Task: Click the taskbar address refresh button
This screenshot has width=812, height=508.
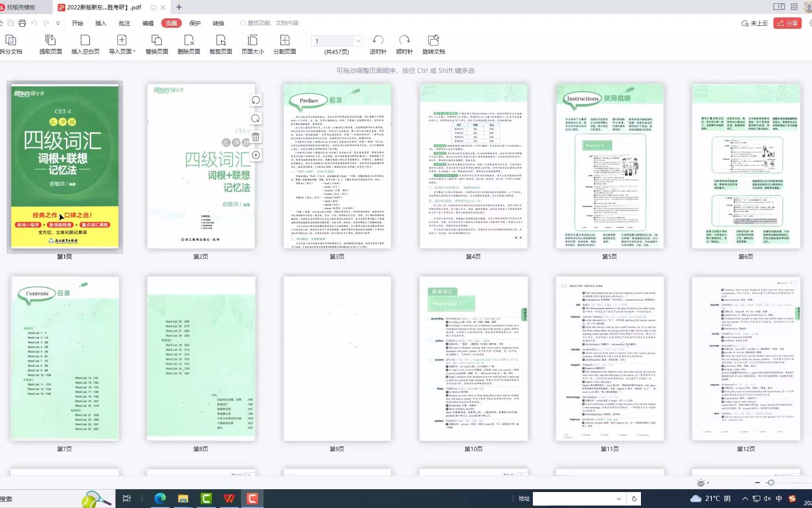Action: click(634, 499)
